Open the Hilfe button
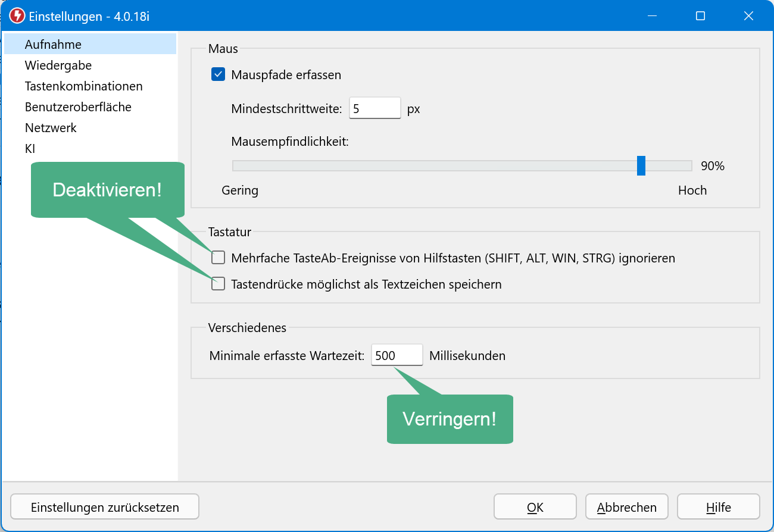The image size is (774, 532). point(718,508)
